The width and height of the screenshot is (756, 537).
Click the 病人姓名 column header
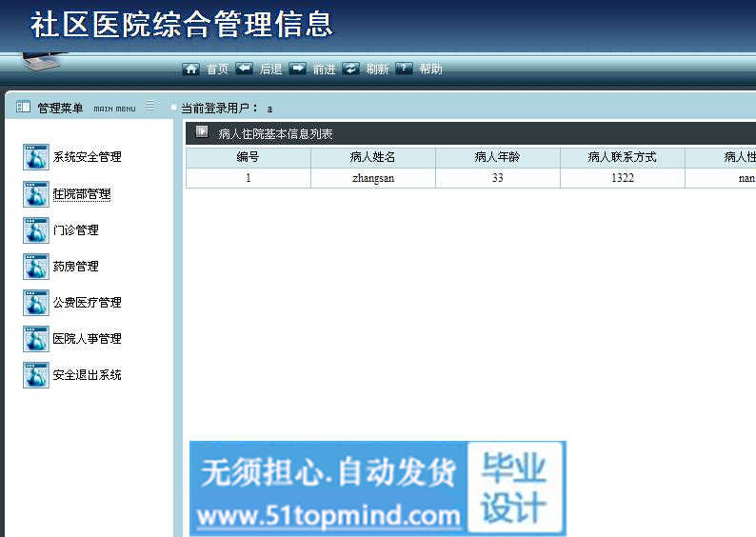pyautogui.click(x=372, y=157)
